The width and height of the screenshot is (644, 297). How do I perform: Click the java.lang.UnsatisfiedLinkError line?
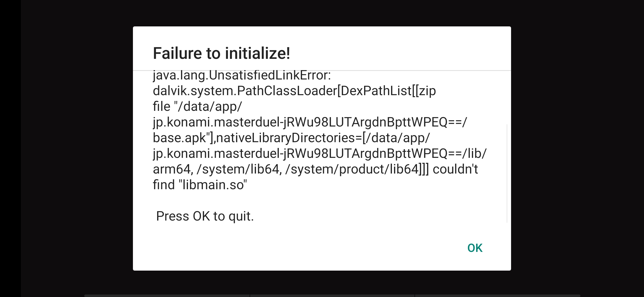[x=242, y=75]
